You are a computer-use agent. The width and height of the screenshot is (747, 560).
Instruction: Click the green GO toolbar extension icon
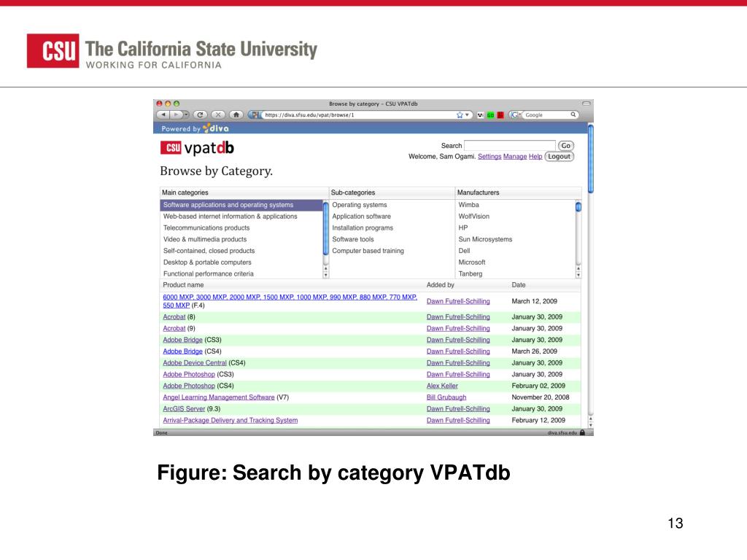pos(490,115)
